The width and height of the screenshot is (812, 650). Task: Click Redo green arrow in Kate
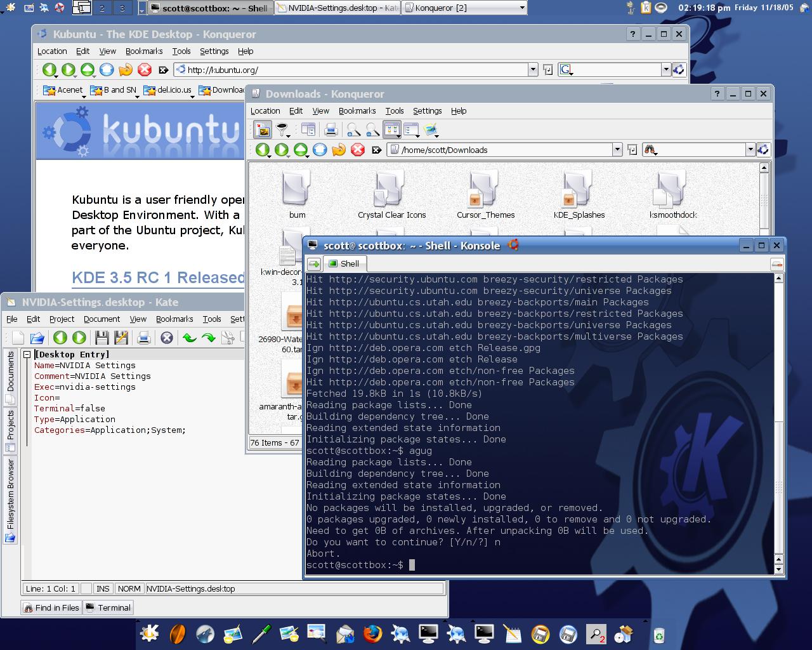point(208,338)
